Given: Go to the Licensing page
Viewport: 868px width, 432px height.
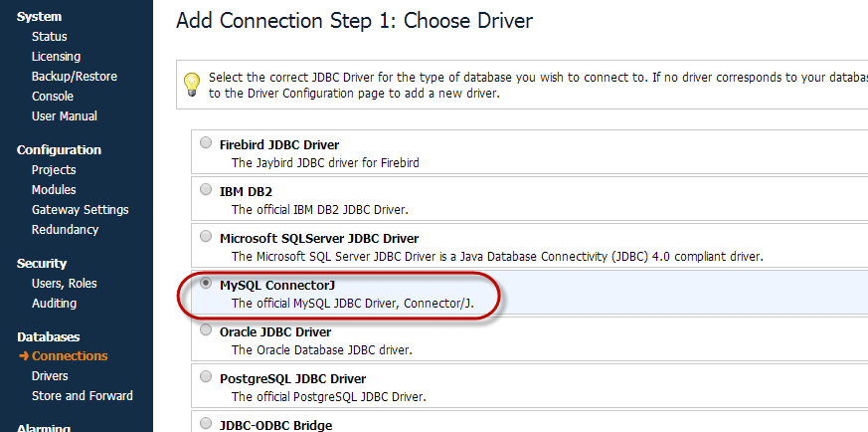Looking at the screenshot, I should [56, 57].
